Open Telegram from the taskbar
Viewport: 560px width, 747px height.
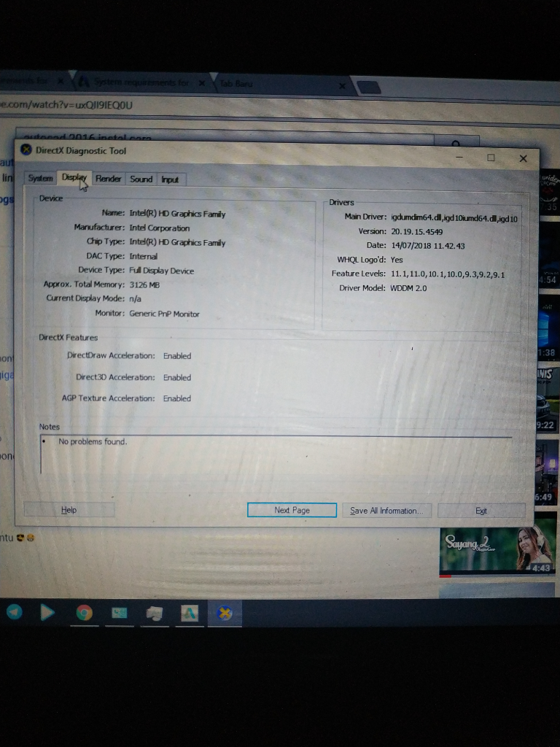(15, 611)
